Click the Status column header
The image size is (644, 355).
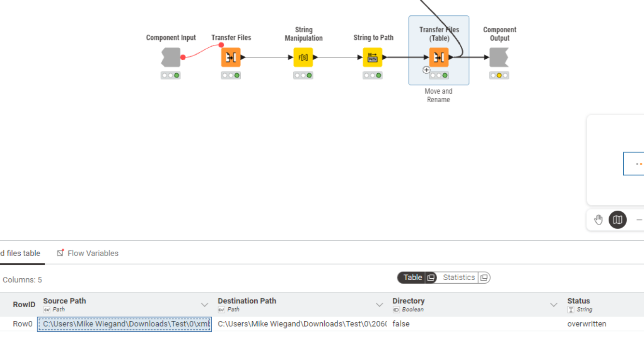(x=578, y=301)
